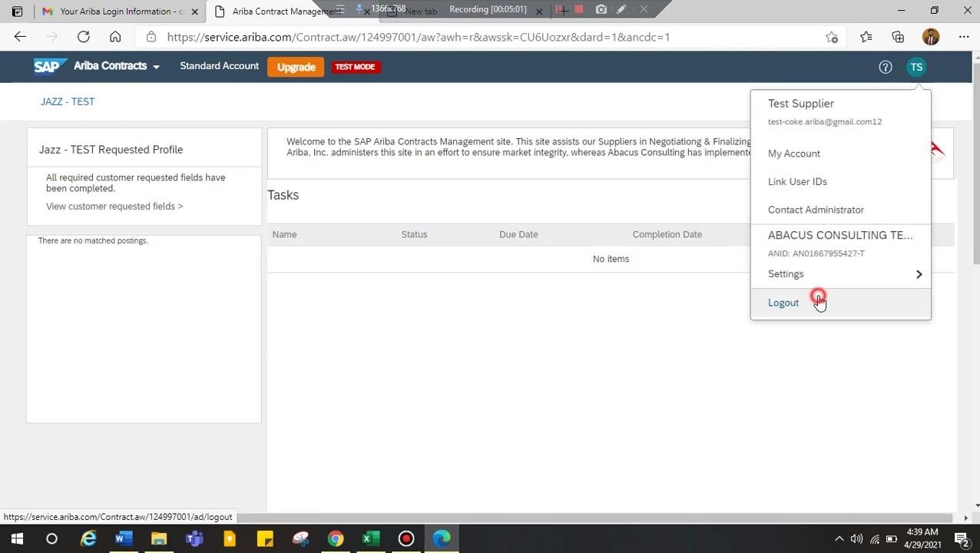
Task: Open Google Chrome from taskbar
Action: click(x=336, y=538)
